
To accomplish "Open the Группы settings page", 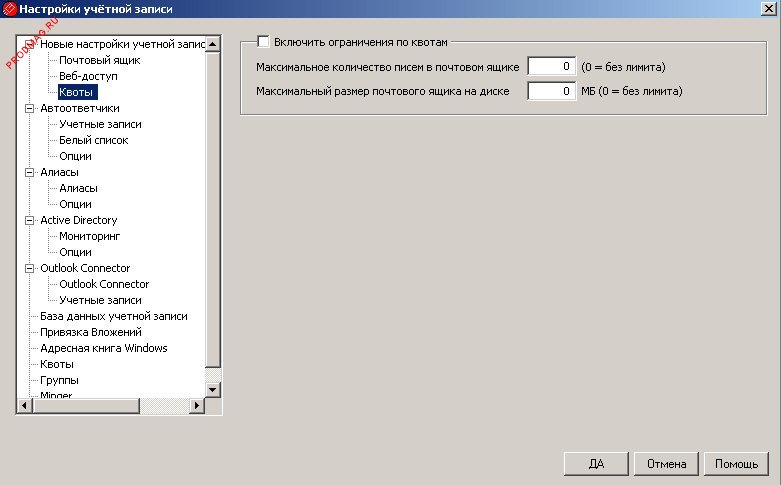I will pos(59,380).
